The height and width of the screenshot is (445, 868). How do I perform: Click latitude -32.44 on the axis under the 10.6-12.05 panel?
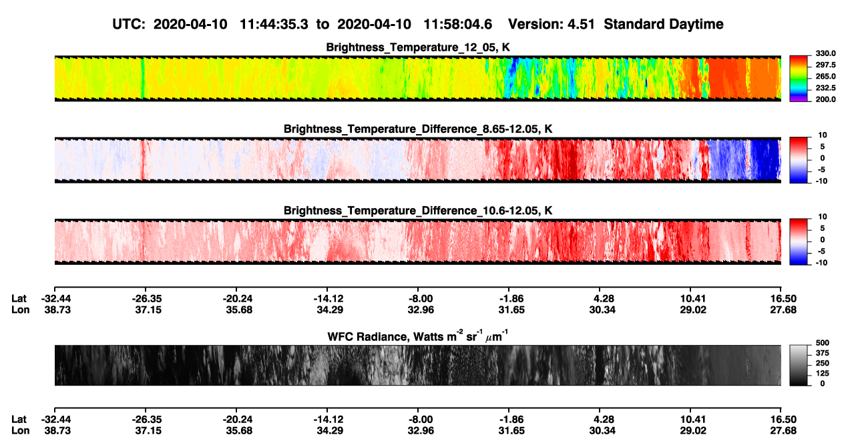(55, 298)
